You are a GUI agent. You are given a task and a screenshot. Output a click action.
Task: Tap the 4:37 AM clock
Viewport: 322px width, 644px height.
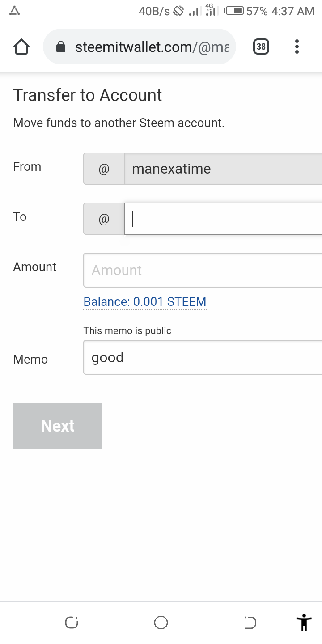click(x=293, y=11)
